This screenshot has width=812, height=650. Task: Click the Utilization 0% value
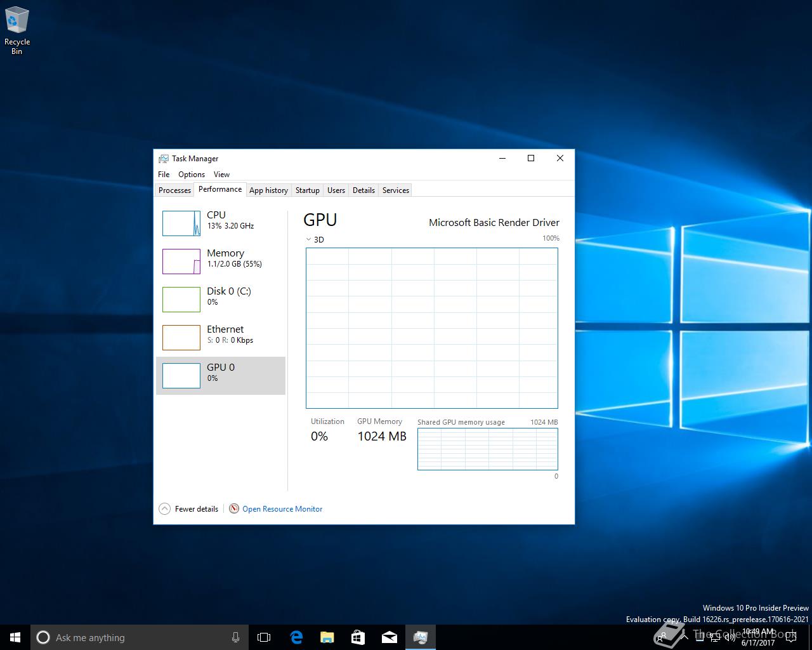point(319,436)
